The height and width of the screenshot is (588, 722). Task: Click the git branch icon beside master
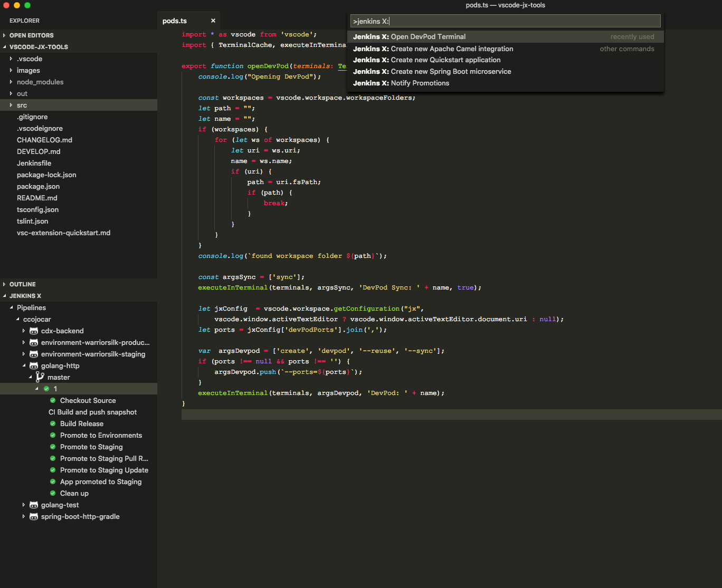tap(40, 377)
